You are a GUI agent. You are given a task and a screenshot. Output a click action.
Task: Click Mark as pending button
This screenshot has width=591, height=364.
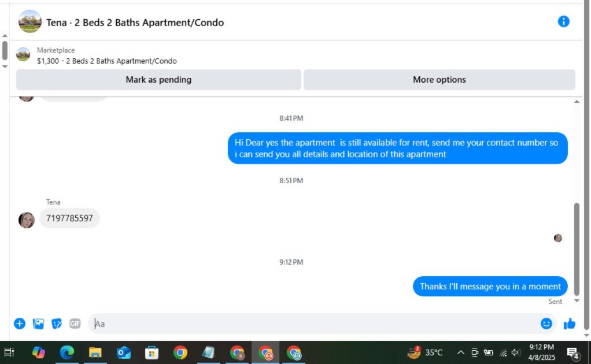tap(158, 79)
